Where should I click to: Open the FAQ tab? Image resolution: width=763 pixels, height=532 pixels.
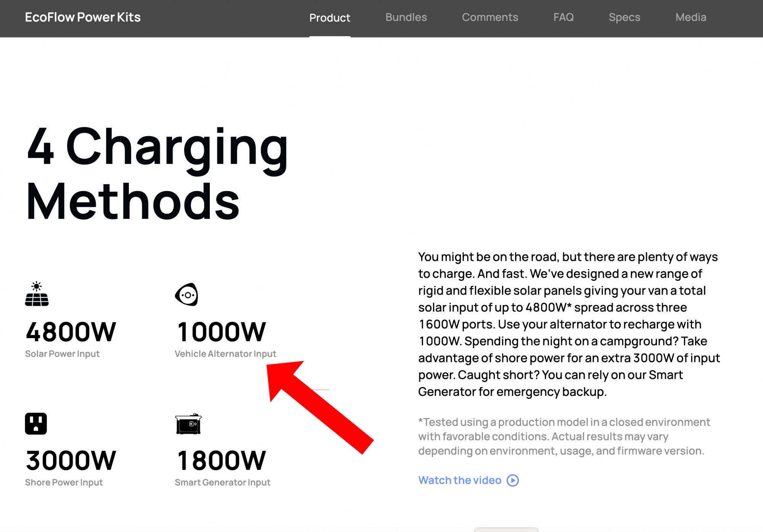pos(563,17)
